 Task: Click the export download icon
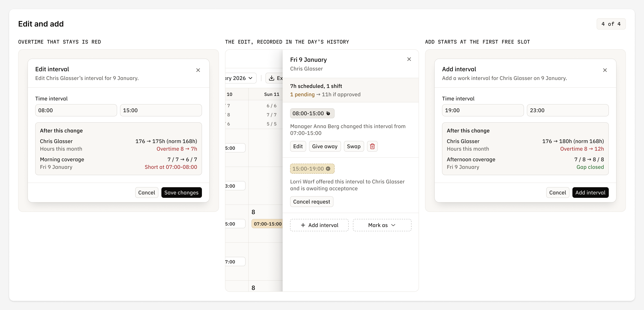click(x=271, y=78)
